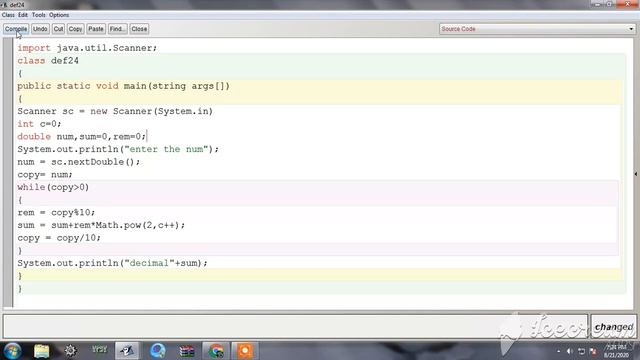Copy the selected code
The height and width of the screenshot is (360, 640).
pos(75,29)
